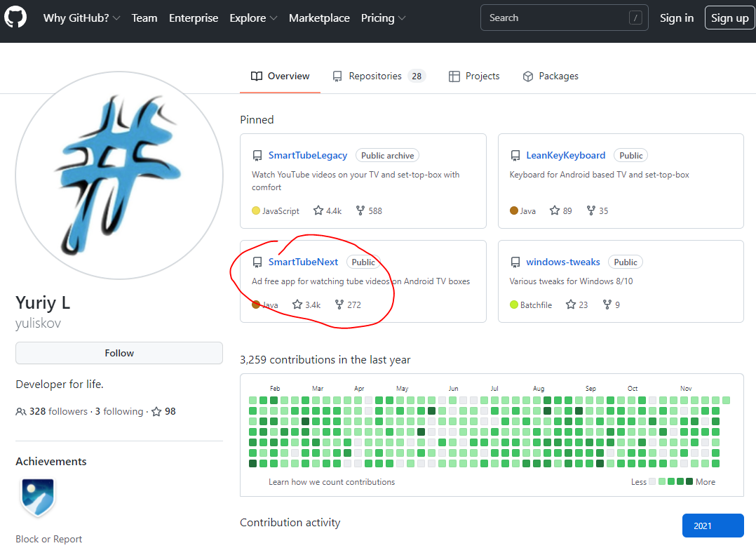Image resolution: width=756 pixels, height=548 pixels.
Task: Click the Contribution activity heading
Action: click(x=290, y=523)
